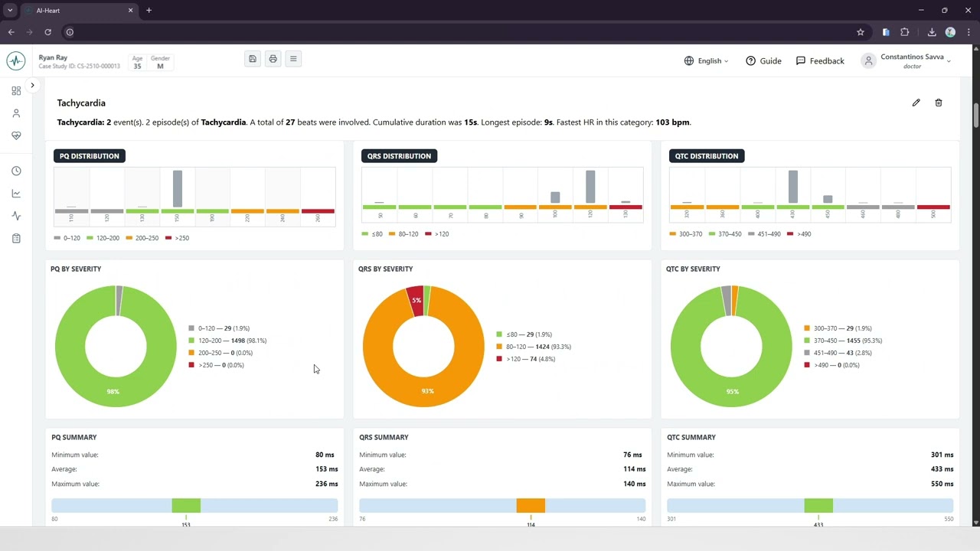
Task: Open the browser tab search dropdown
Action: 10,11
